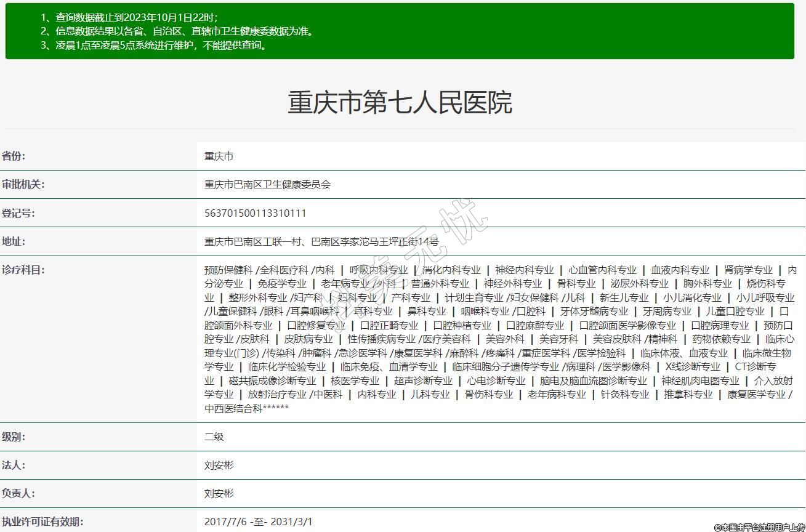Select the 省份 field label
This screenshot has width=806, height=532.
(x=14, y=156)
